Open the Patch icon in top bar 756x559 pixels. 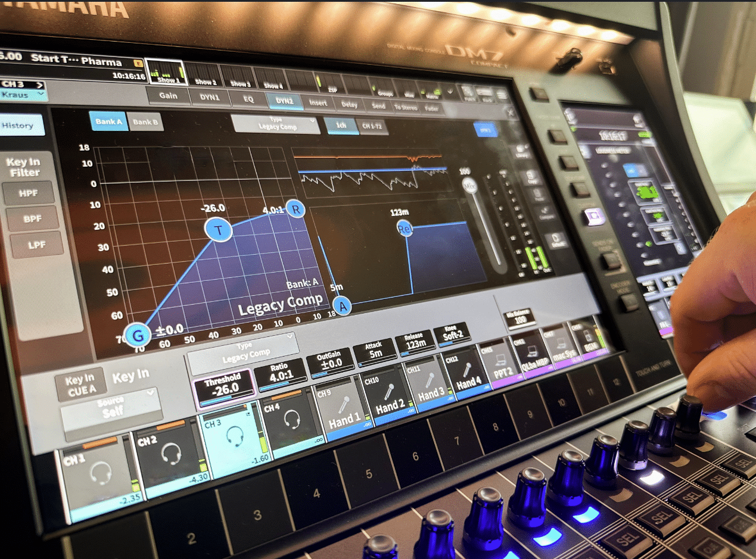click(468, 94)
